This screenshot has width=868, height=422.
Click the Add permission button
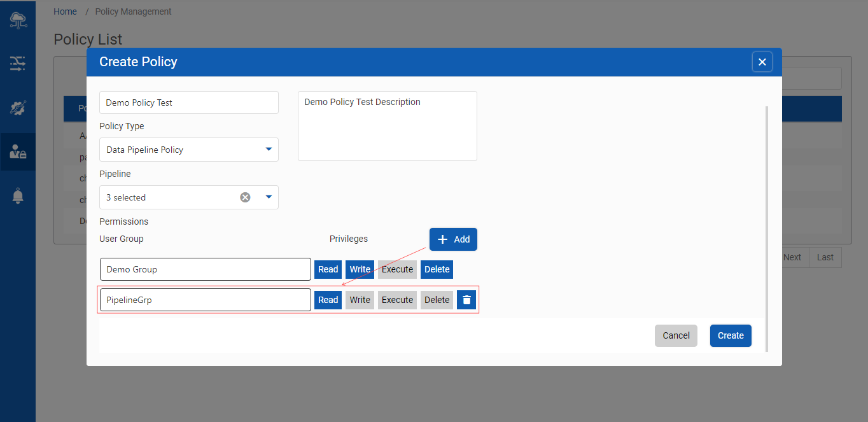pyautogui.click(x=453, y=239)
